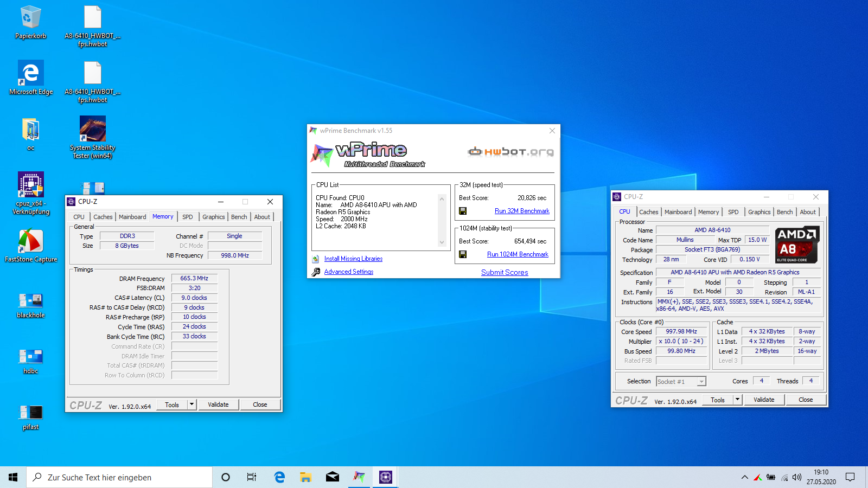The width and height of the screenshot is (868, 488).
Task: Switch to Graphics tab in right CPU-Z
Action: coord(759,212)
